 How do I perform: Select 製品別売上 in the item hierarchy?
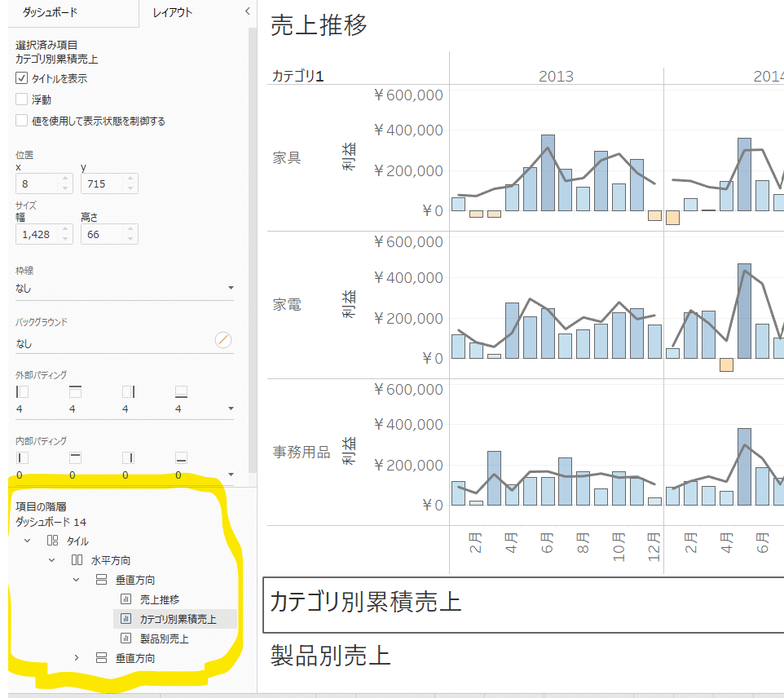click(164, 638)
